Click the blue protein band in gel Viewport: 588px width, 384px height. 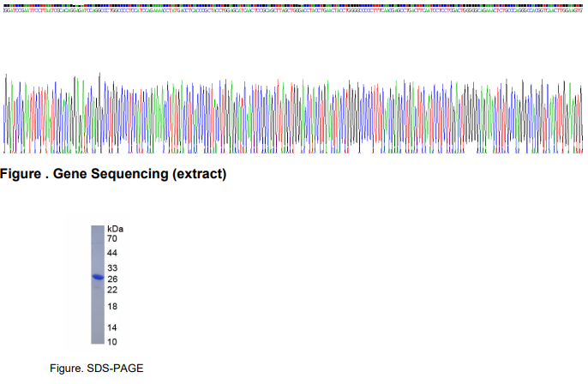(98, 277)
